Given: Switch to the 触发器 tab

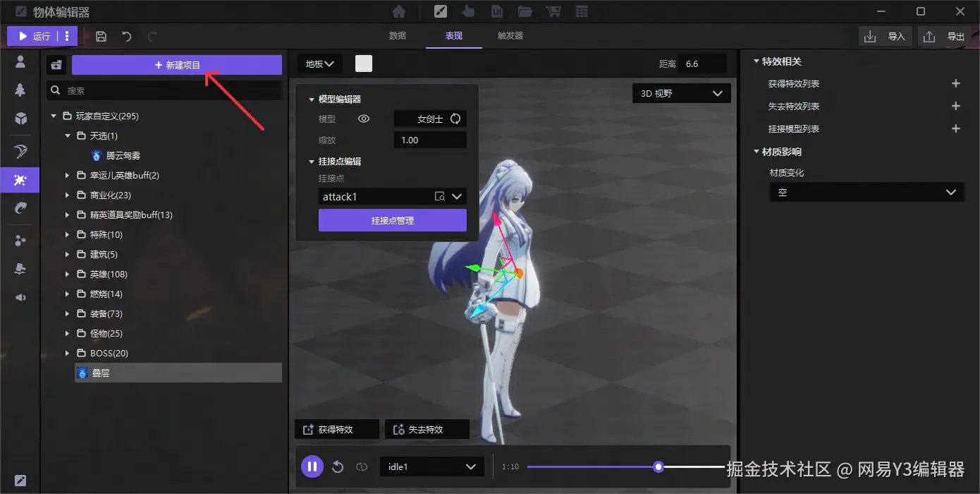Looking at the screenshot, I should [510, 36].
